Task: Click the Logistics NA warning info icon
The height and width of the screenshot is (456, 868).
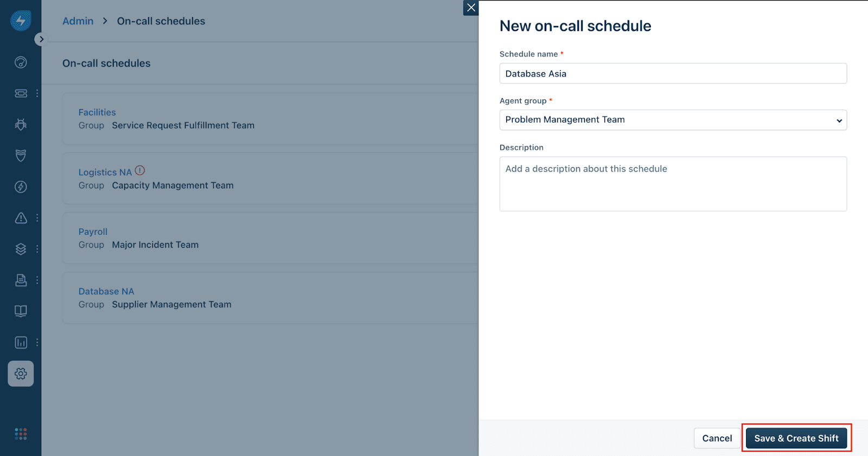Action: point(140,170)
